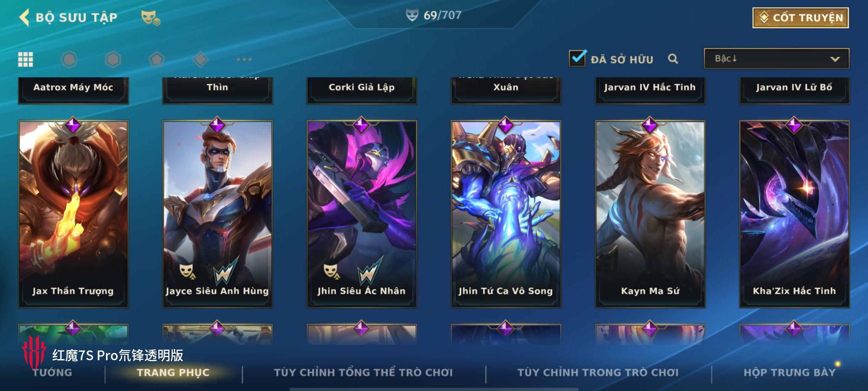Image resolution: width=868 pixels, height=391 pixels.
Task: Select the Jax Thần Trượng skin card
Action: [x=73, y=214]
